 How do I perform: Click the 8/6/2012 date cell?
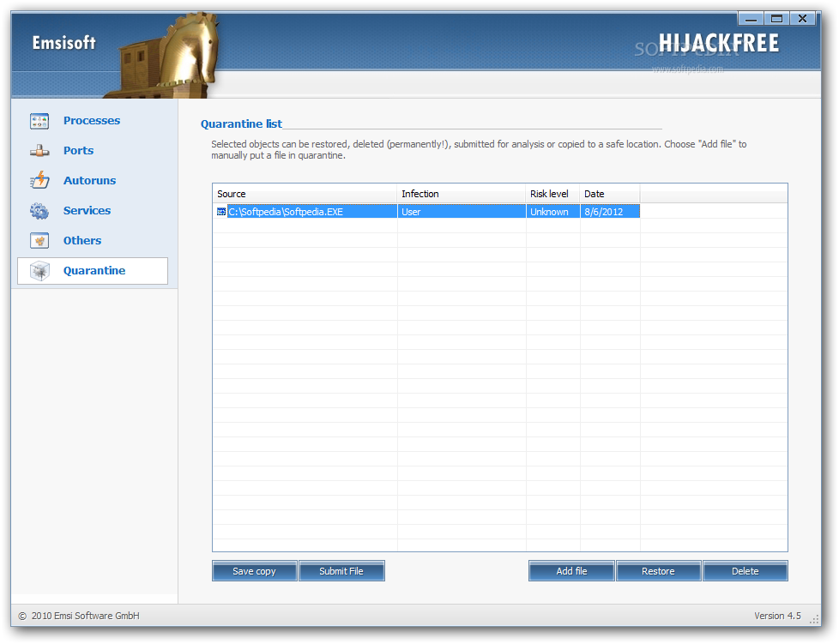(x=610, y=212)
